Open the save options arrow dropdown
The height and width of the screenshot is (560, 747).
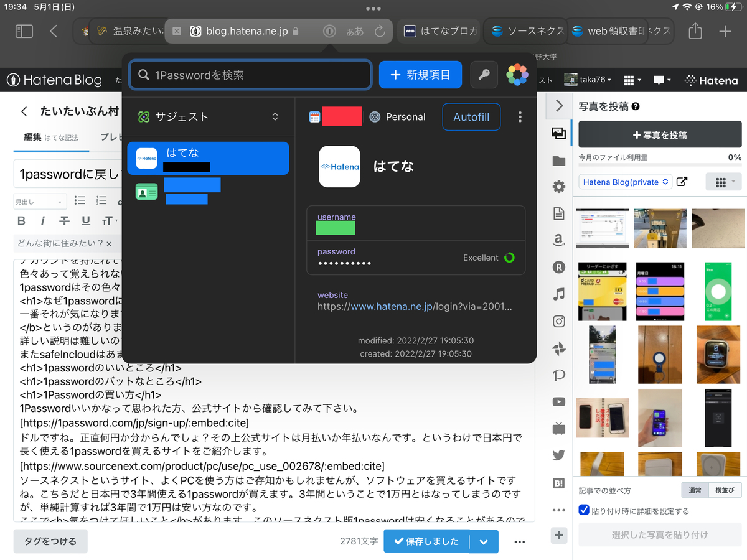[484, 541]
